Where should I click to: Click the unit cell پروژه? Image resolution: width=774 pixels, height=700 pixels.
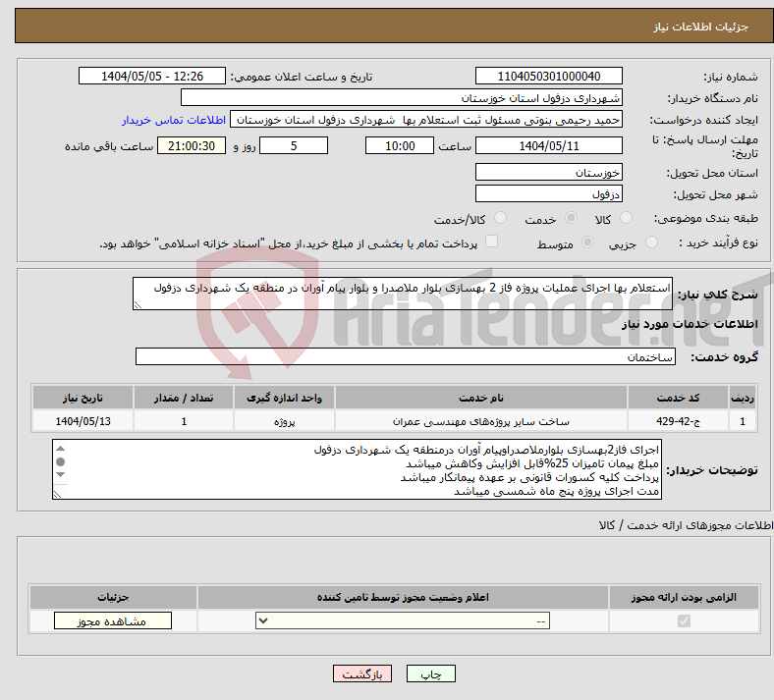pos(284,421)
